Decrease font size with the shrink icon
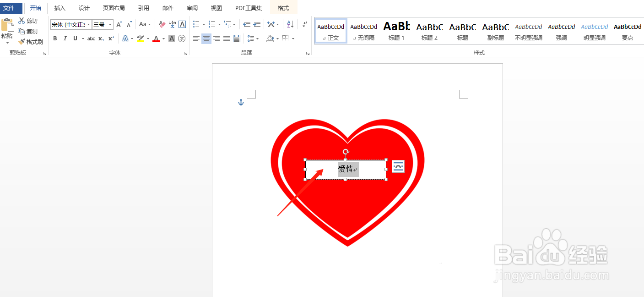The height and width of the screenshot is (297, 644). coord(130,24)
